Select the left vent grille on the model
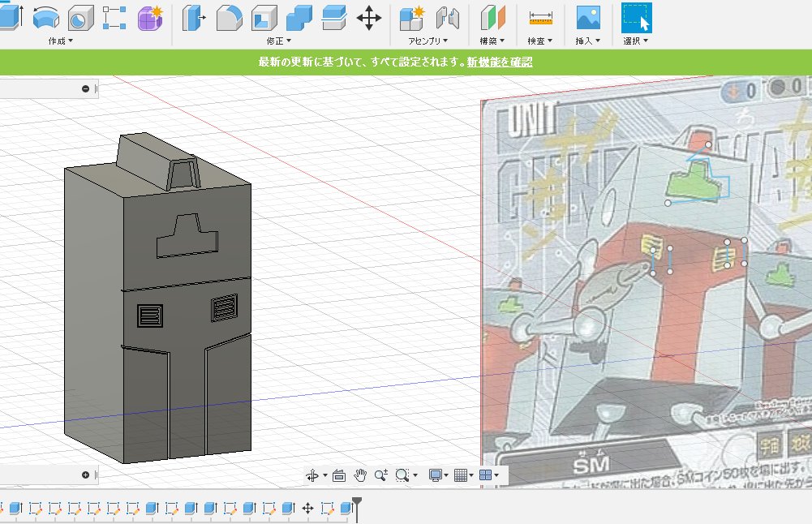This screenshot has height=524, width=812. [x=150, y=316]
